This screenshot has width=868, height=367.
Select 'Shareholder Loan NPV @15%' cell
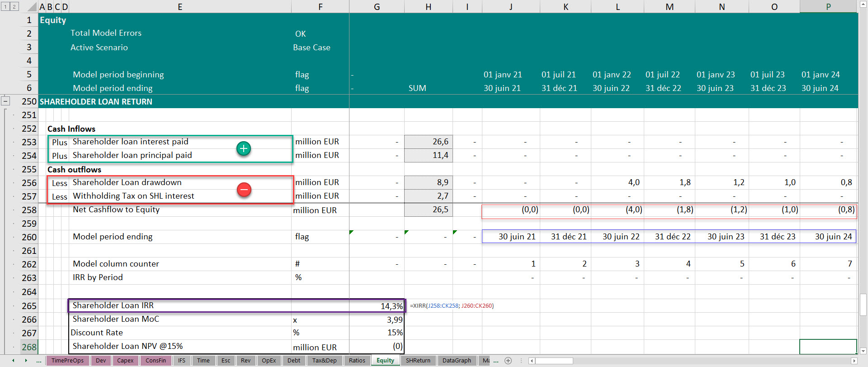180,346
